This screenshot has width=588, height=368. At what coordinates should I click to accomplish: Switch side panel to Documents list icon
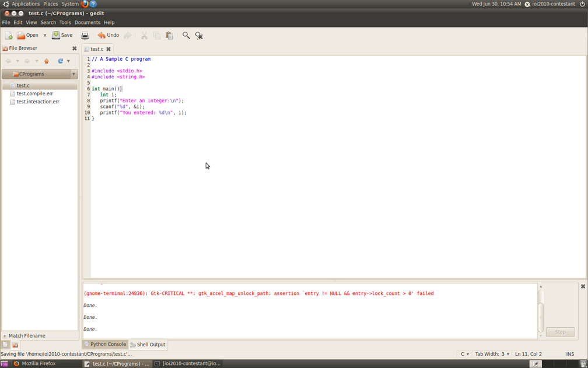click(6, 345)
